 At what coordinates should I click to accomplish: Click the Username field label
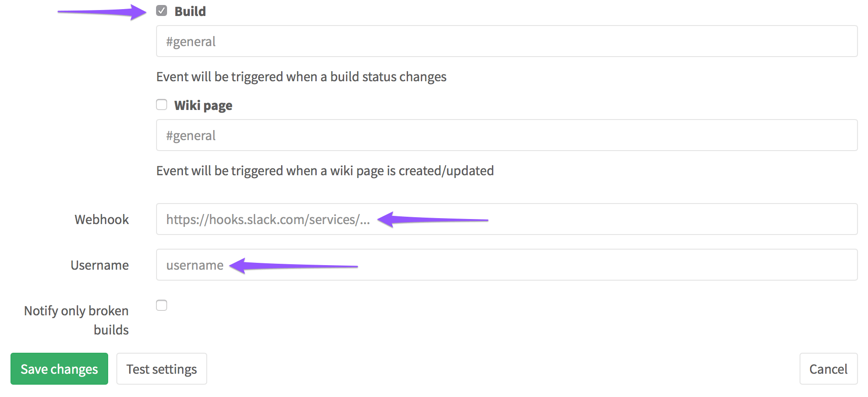[99, 265]
